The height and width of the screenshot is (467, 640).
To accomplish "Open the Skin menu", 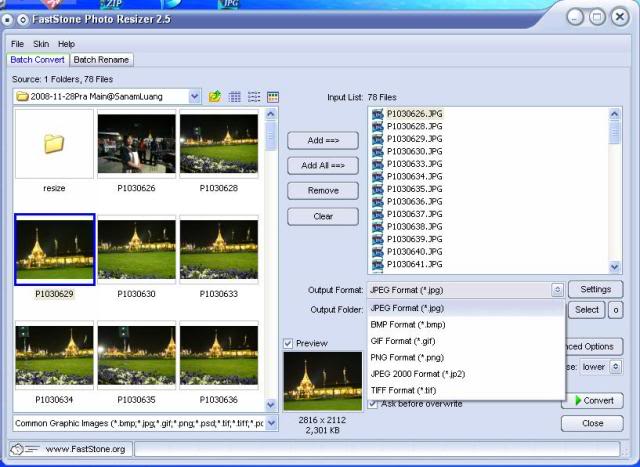I will pyautogui.click(x=41, y=44).
